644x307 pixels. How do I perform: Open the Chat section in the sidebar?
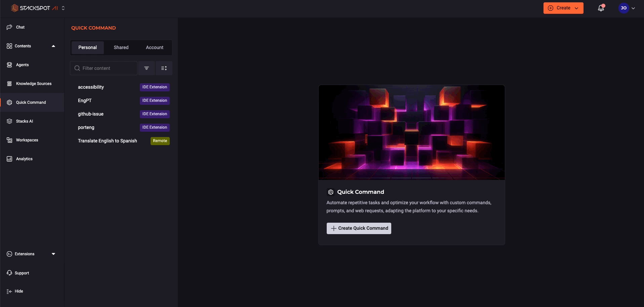(20, 27)
